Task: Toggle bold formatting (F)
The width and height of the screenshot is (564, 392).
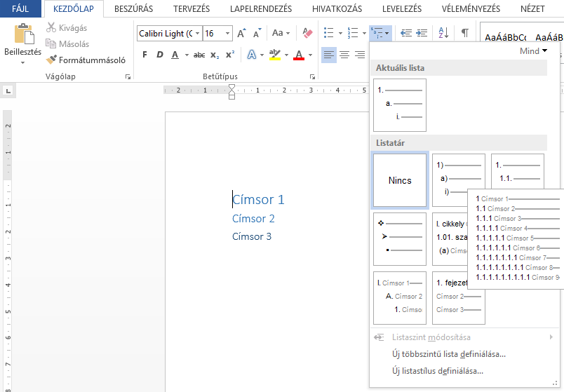Action: 145,55
